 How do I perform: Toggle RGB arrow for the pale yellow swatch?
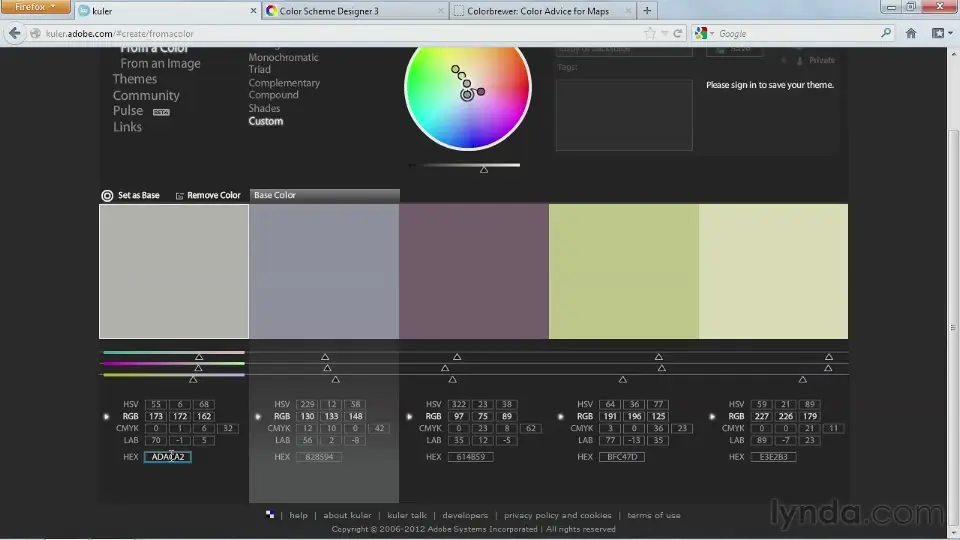(x=711, y=416)
